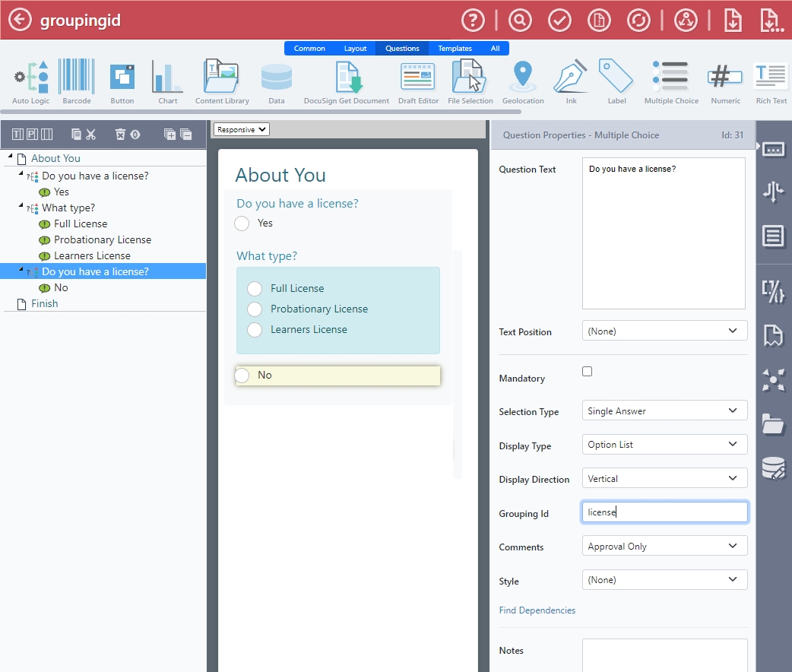This screenshot has height=672, width=792.
Task: Select the Content Library item
Action: 222,82
